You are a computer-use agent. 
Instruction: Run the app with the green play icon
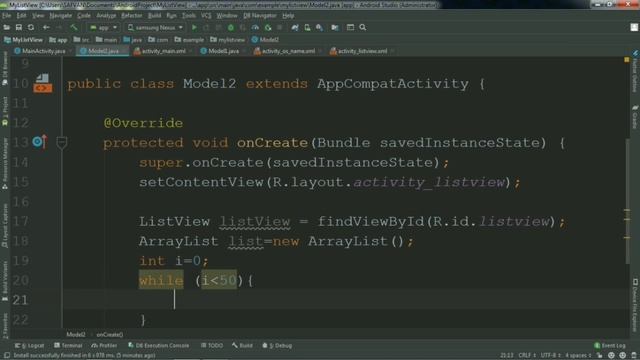click(x=194, y=27)
